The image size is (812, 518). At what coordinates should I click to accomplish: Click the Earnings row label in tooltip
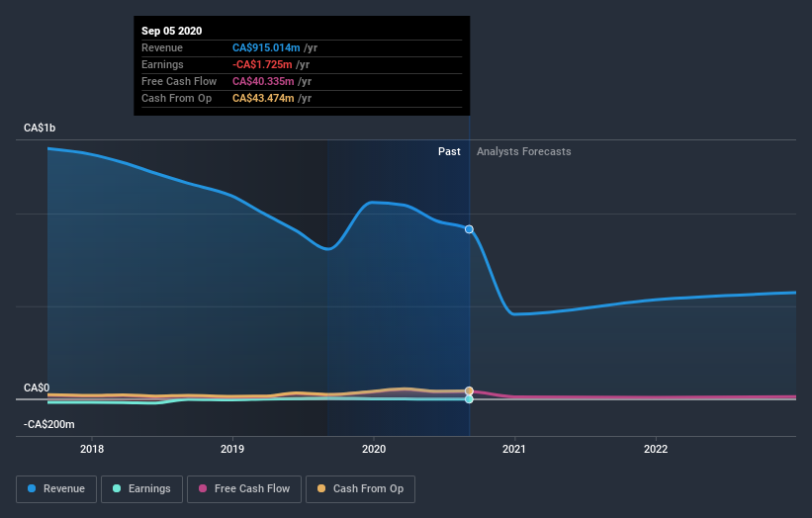[162, 64]
